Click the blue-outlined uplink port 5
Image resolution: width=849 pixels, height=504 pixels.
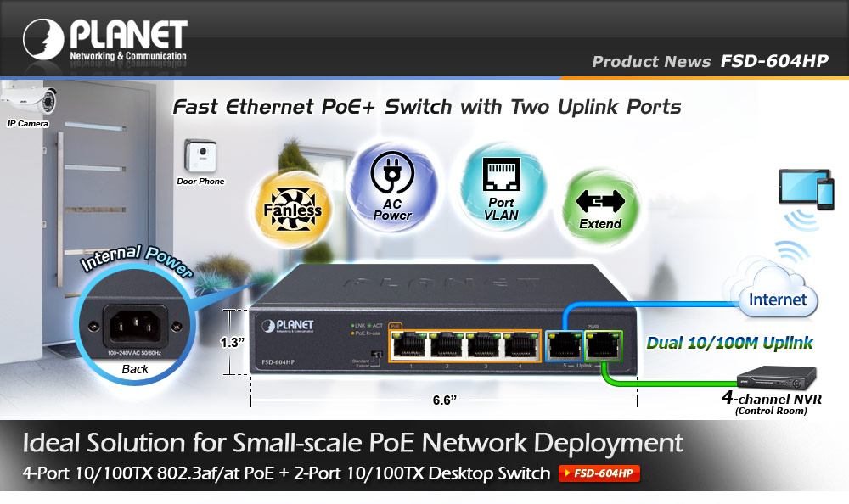(565, 345)
